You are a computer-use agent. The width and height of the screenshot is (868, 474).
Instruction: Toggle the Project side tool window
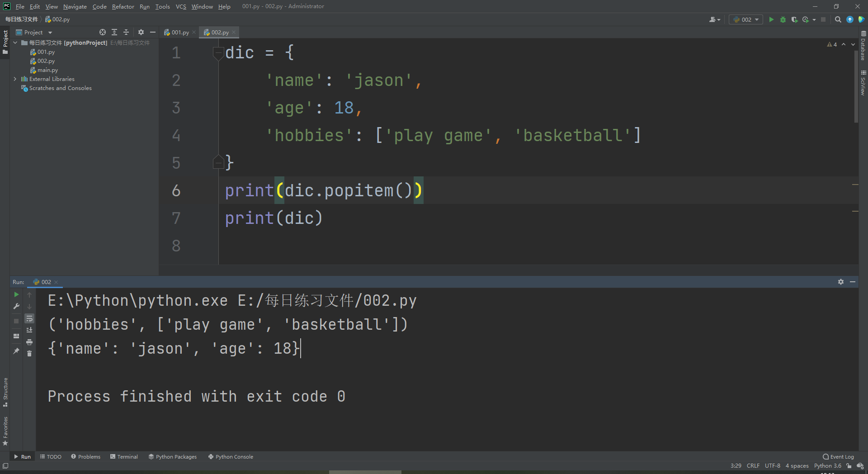point(5,42)
